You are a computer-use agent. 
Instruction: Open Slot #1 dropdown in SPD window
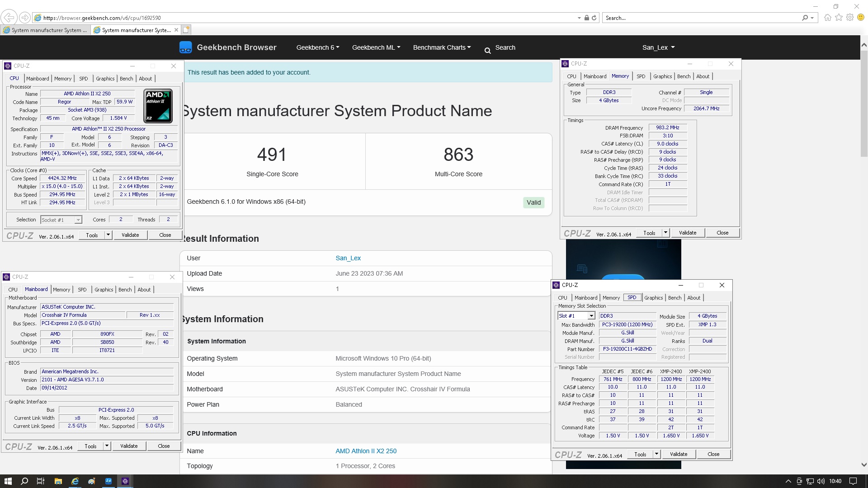point(591,316)
